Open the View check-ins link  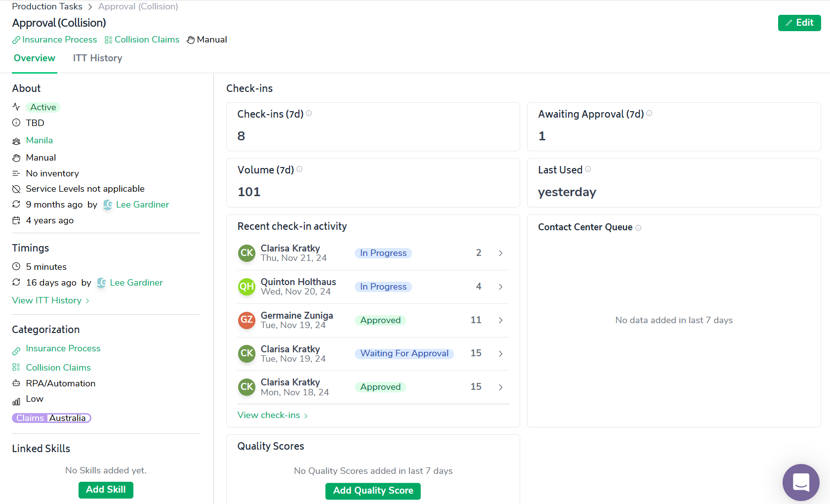pos(273,415)
